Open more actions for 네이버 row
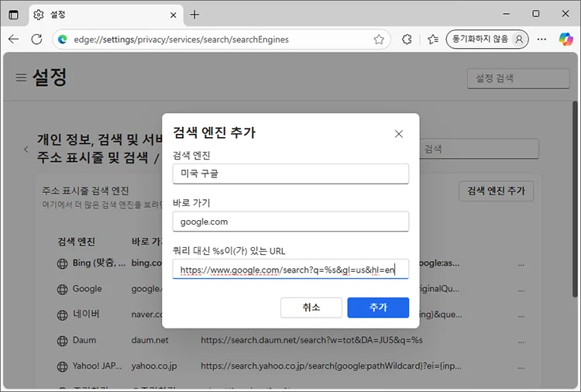This screenshot has width=581, height=392. pyautogui.click(x=521, y=316)
